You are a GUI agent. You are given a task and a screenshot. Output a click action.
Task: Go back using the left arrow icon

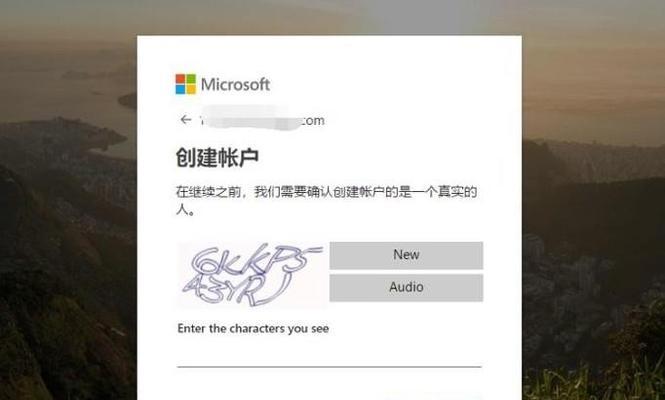(x=186, y=120)
